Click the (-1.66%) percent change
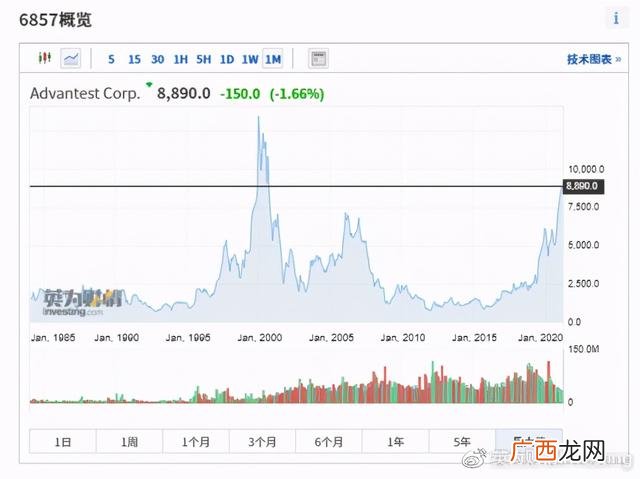The image size is (640, 479). click(297, 94)
